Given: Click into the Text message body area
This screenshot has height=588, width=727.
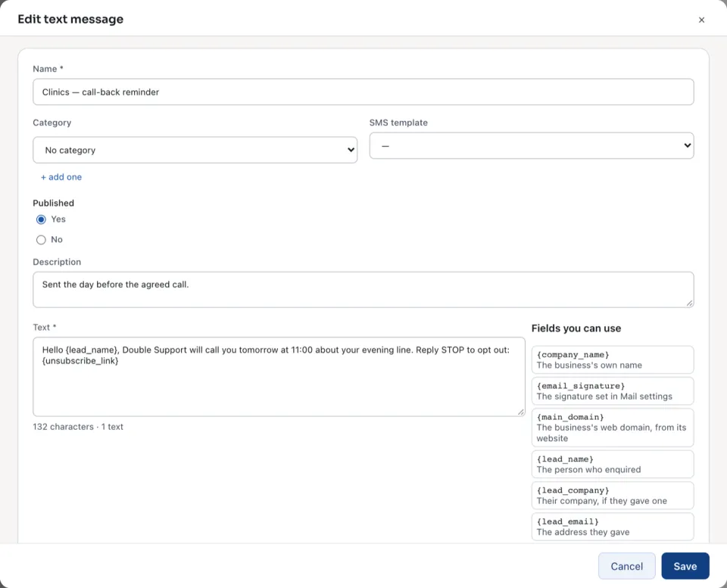Looking at the screenshot, I should pos(279,377).
